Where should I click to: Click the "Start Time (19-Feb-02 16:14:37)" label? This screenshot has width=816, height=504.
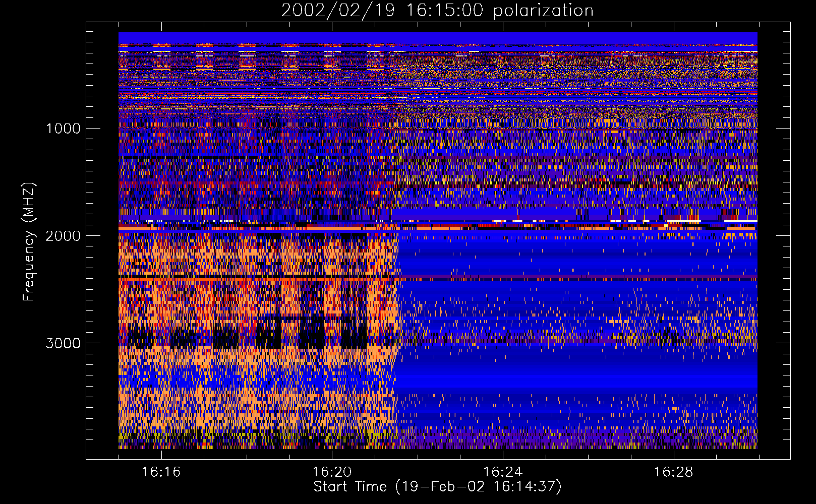pos(438,487)
